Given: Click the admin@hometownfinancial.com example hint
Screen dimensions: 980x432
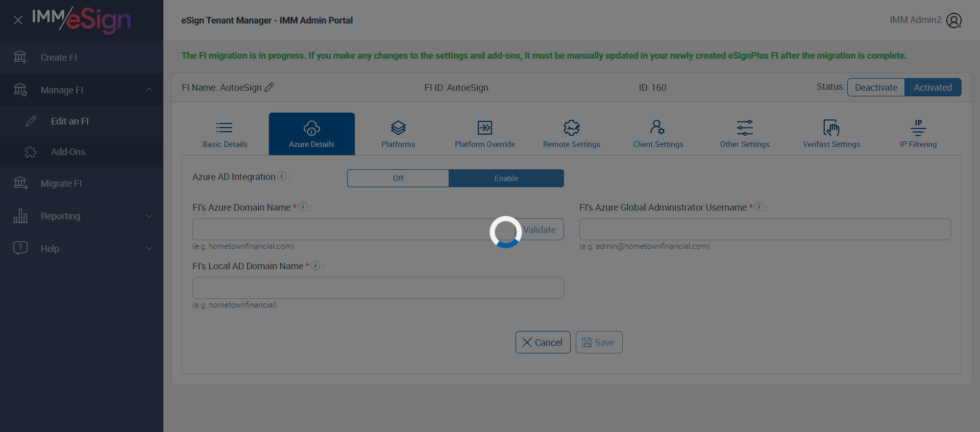Looking at the screenshot, I should [645, 246].
